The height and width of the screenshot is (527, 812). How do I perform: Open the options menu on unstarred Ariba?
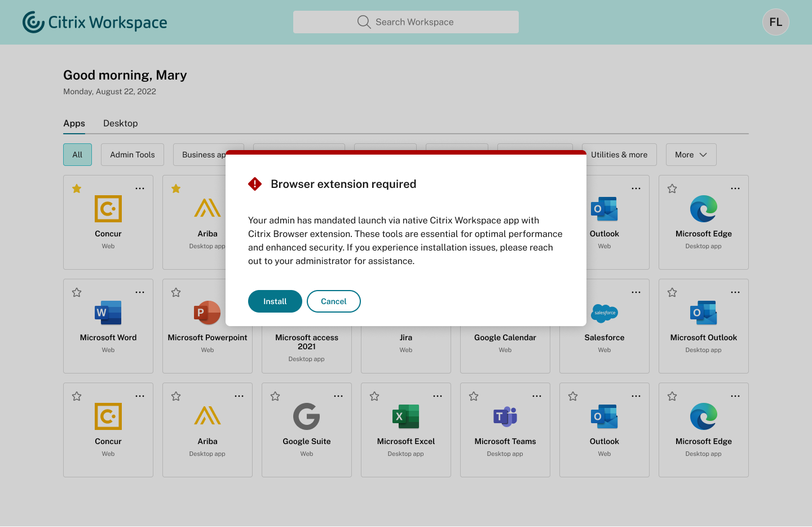pos(239,396)
